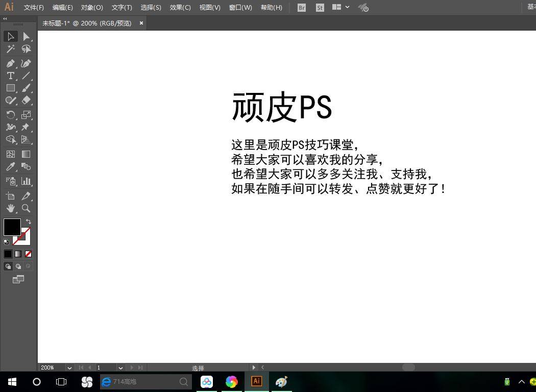Select the Scale tool
The height and width of the screenshot is (392, 536).
pos(26,115)
